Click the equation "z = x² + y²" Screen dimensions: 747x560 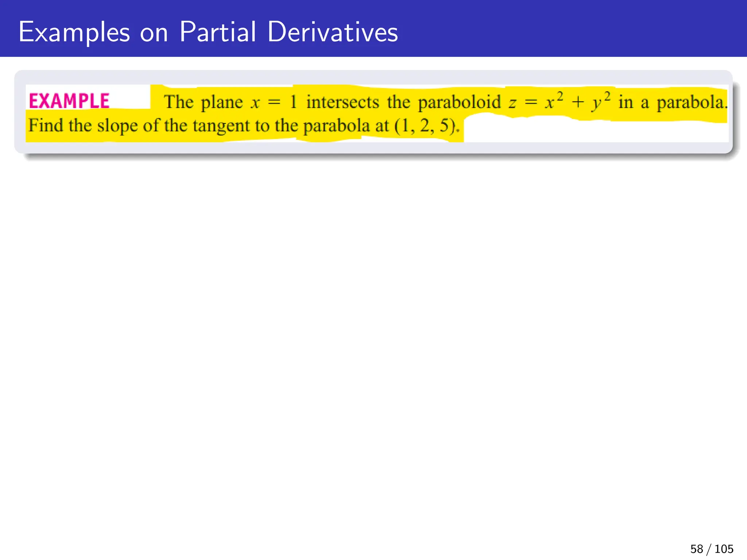[x=560, y=102]
